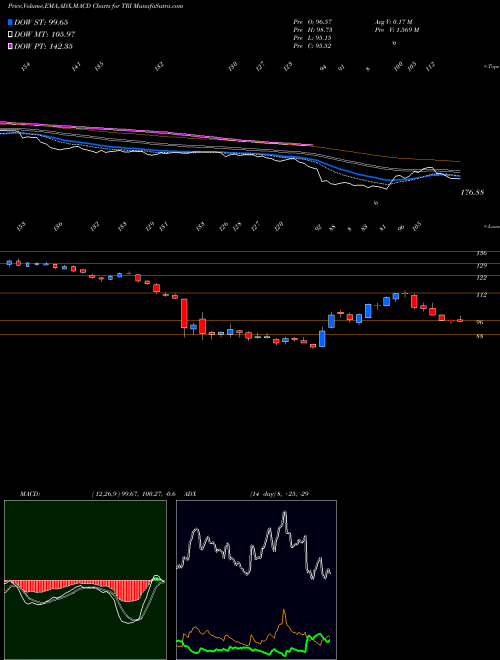Click the magenta DOW PT legend swatch
The height and width of the screenshot is (660, 500).
10,46
